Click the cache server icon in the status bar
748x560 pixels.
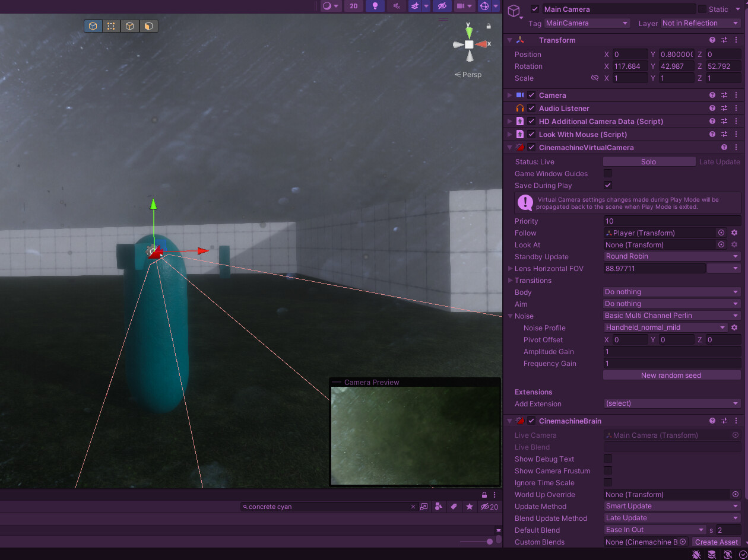coord(712,554)
